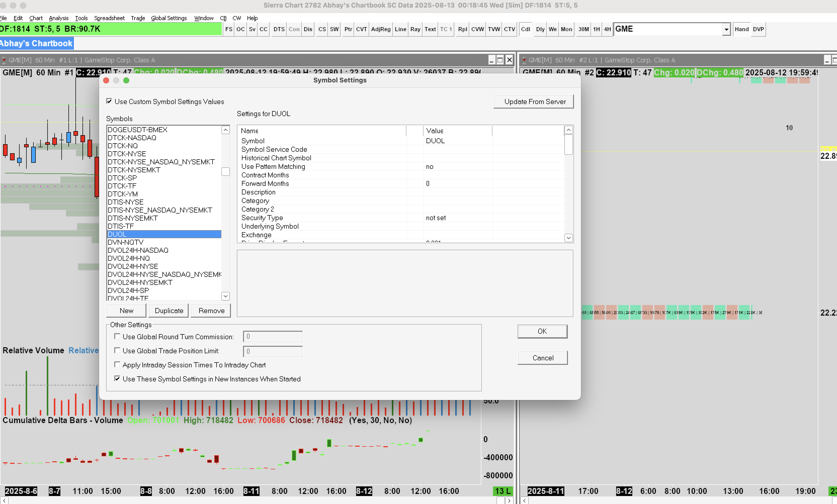Image resolution: width=837 pixels, height=504 pixels.
Task: Open the Global Settings menu
Action: coord(169,18)
